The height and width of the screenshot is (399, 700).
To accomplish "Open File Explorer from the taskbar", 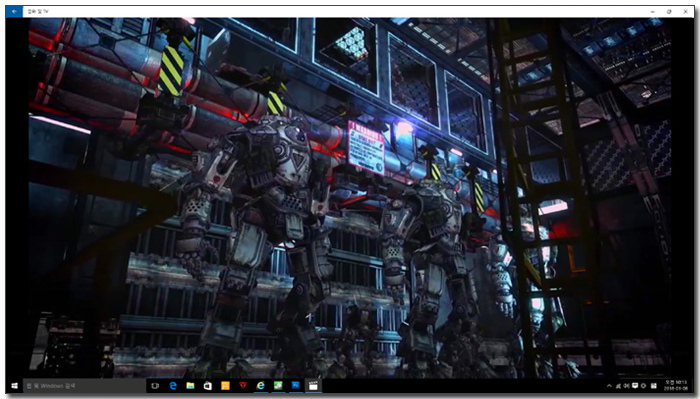I will pyautogui.click(x=190, y=386).
